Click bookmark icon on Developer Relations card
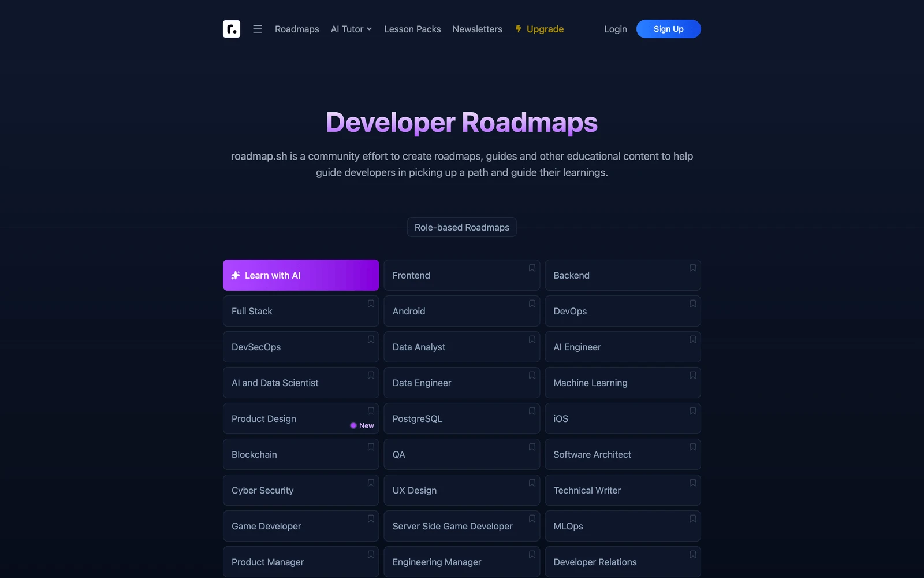 [x=692, y=554]
